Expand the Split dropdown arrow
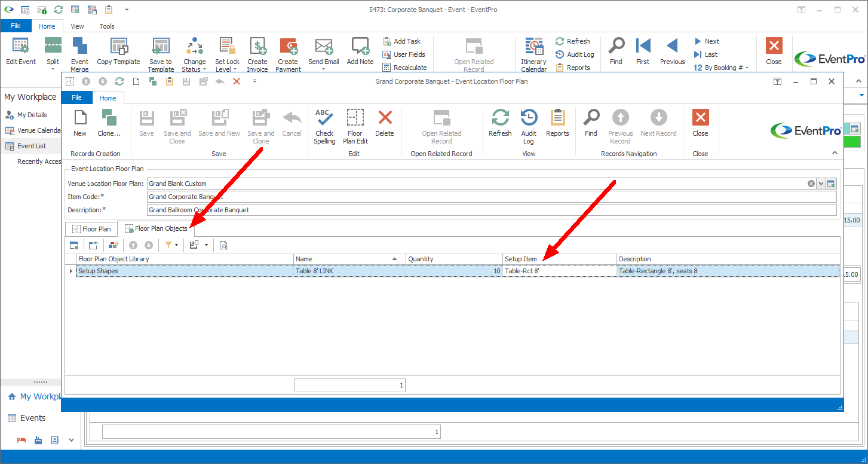 tap(53, 69)
